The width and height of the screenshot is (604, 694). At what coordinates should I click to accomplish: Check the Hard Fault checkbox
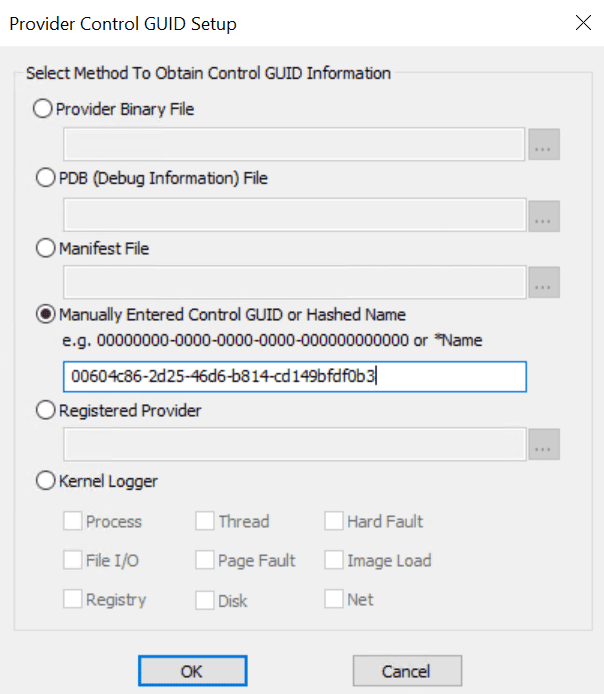334,521
